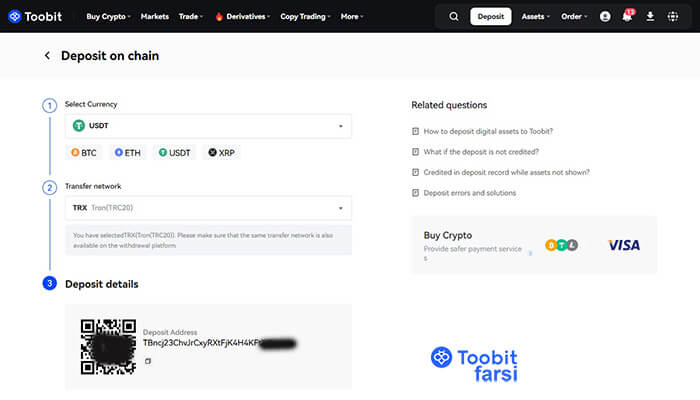Open the language globe icon
The image size is (700, 400).
coord(672,17)
